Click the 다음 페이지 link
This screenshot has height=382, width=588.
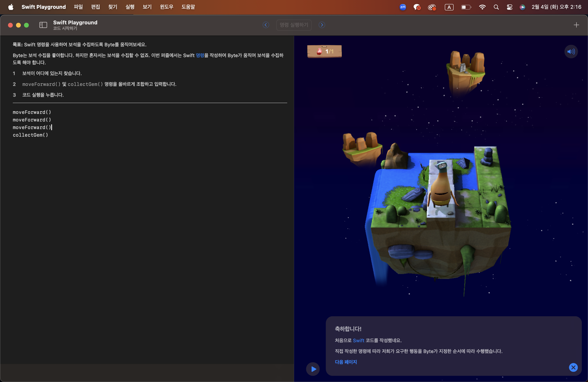(x=346, y=362)
